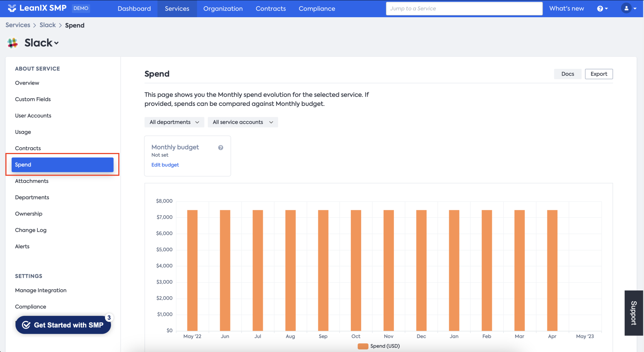Click the May '23 axis label
This screenshot has height=352, width=644.
point(585,336)
